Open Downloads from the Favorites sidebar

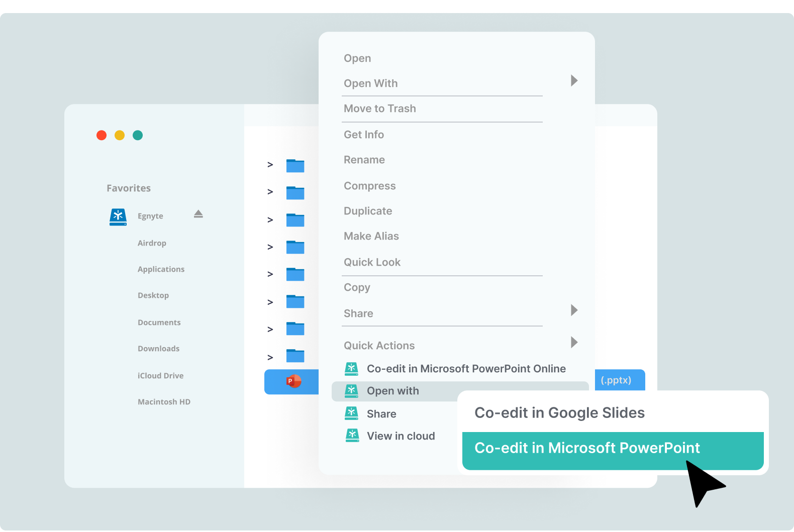pyautogui.click(x=158, y=349)
